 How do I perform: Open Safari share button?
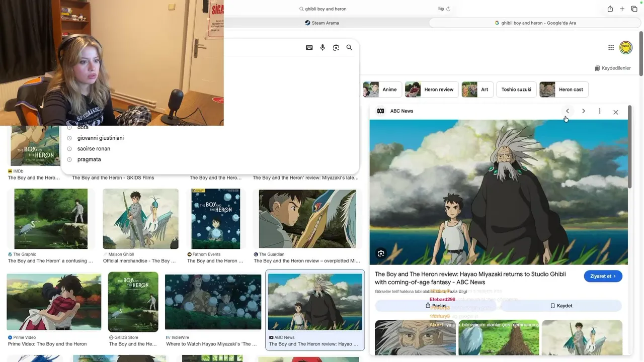pyautogui.click(x=610, y=9)
